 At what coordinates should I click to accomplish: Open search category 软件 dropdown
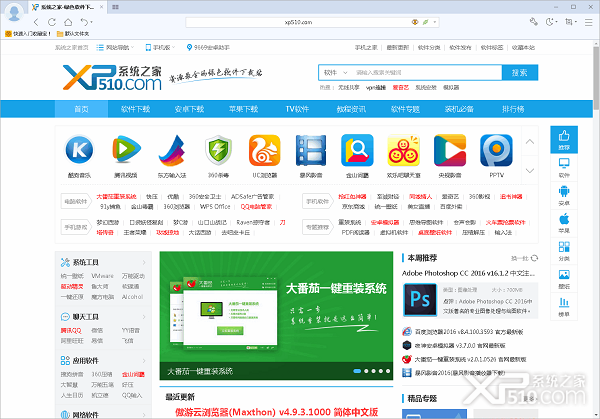point(336,72)
